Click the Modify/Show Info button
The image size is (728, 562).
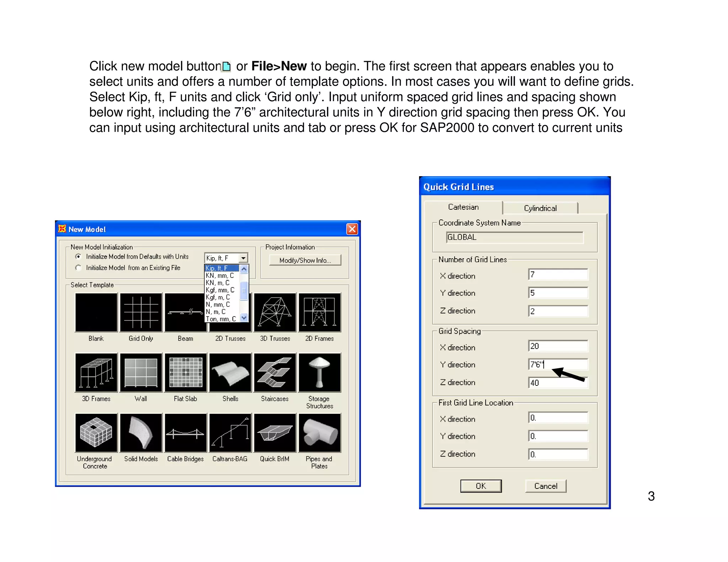305,260
